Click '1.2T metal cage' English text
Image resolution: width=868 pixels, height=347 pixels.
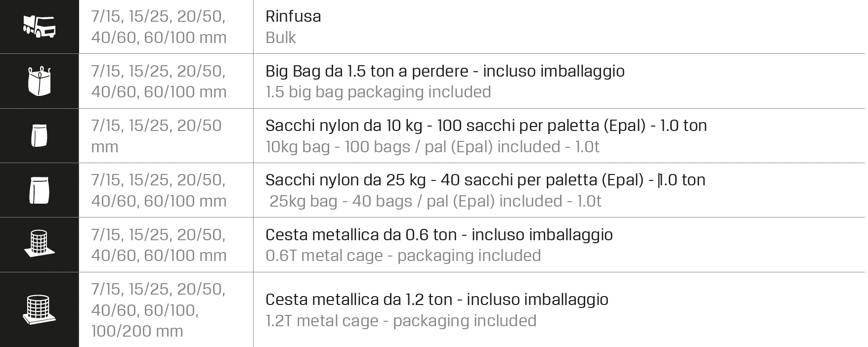coord(401,321)
